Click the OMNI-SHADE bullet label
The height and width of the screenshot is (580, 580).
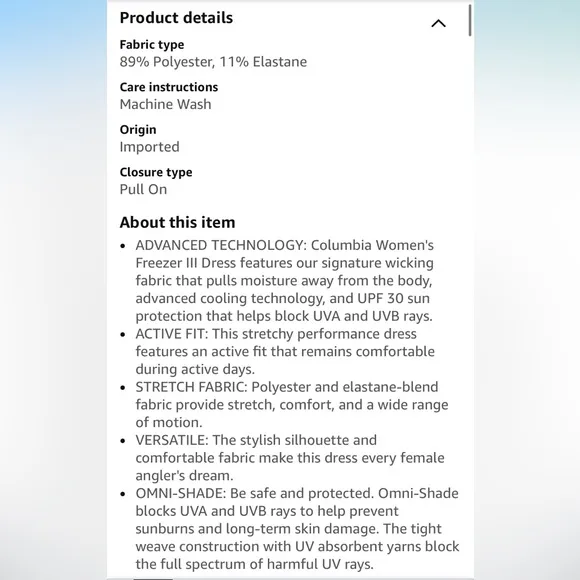[x=181, y=493]
